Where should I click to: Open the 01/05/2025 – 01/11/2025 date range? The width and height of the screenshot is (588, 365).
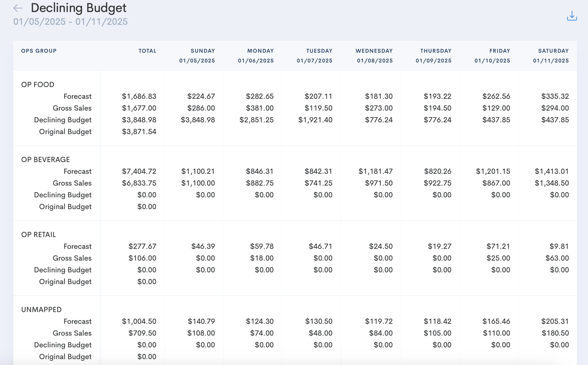coord(70,21)
